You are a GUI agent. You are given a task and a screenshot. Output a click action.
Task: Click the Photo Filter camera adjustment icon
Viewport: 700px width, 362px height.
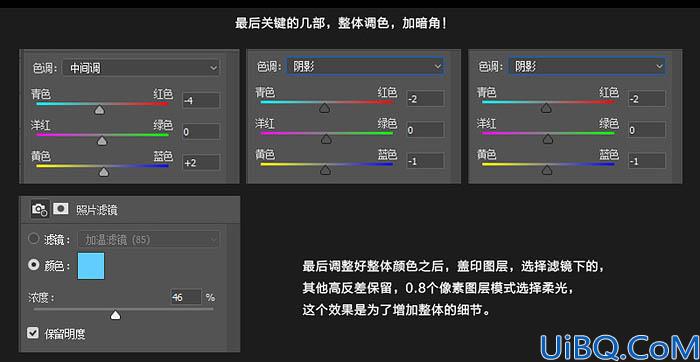point(40,209)
